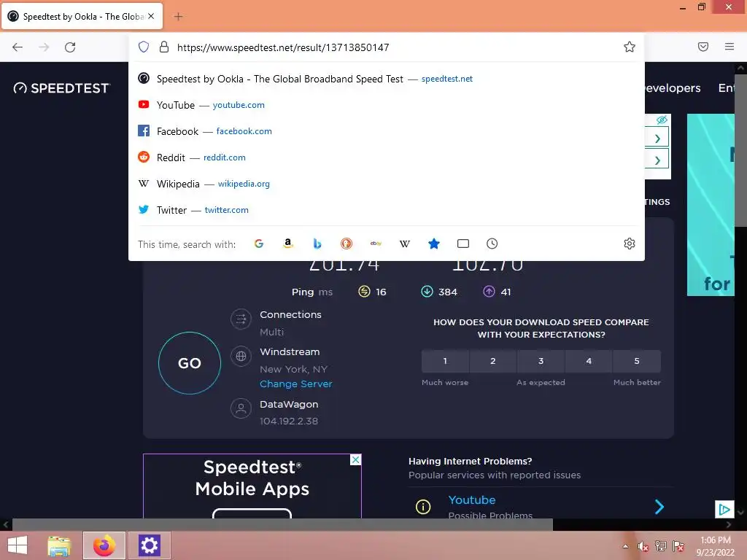747x560 pixels.
Task: Go back to the previous page
Action: tap(18, 47)
